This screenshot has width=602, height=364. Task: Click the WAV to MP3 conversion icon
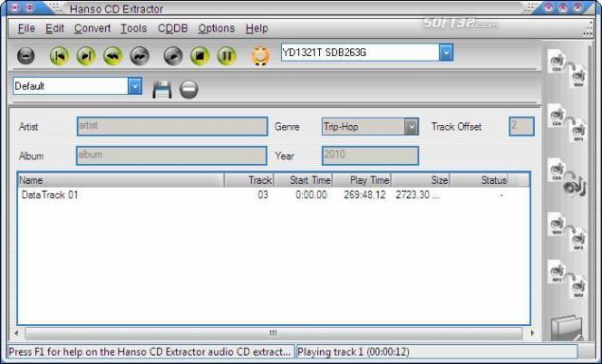coord(567,233)
